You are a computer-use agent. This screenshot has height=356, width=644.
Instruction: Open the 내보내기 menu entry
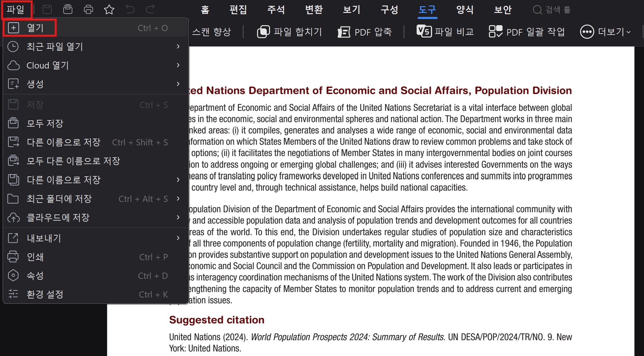(x=96, y=238)
